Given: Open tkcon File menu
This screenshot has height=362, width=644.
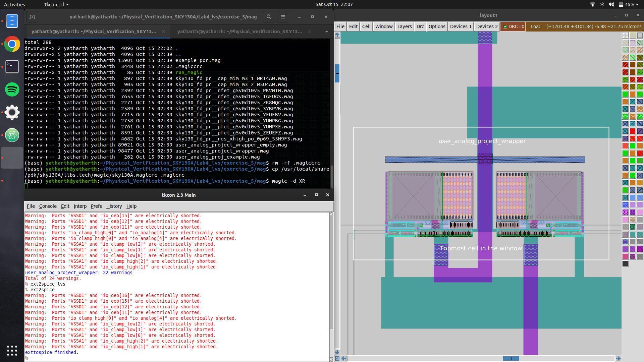Looking at the screenshot, I should click(31, 206).
